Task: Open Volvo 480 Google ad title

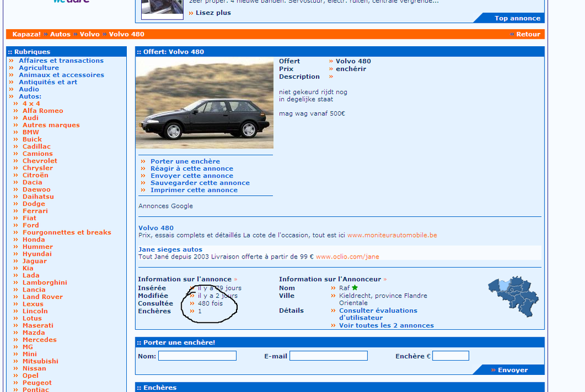Action: coord(156,228)
